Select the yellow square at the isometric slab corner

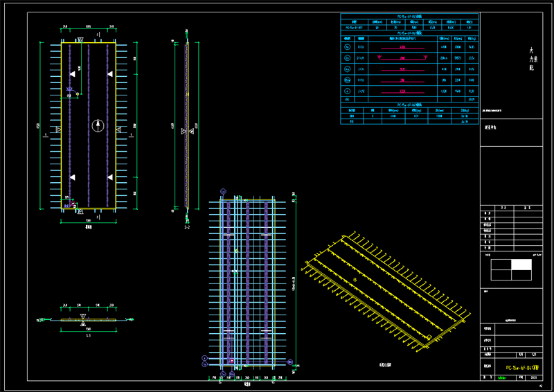(429, 337)
